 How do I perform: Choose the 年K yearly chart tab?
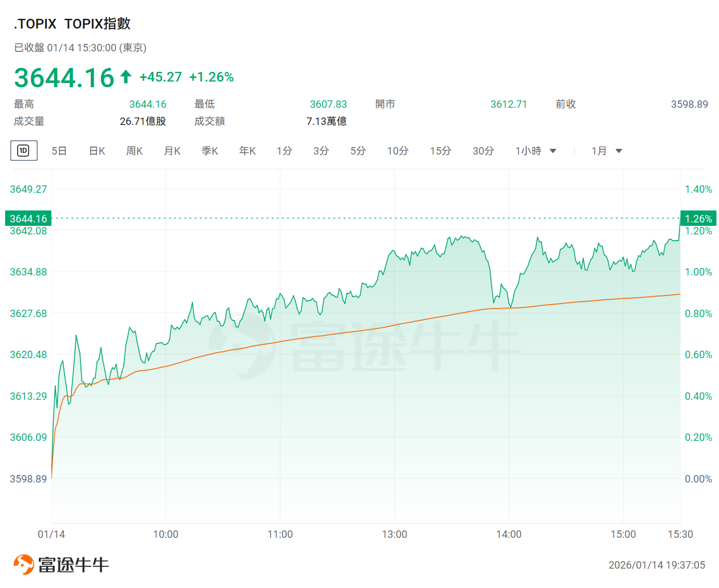[247, 151]
